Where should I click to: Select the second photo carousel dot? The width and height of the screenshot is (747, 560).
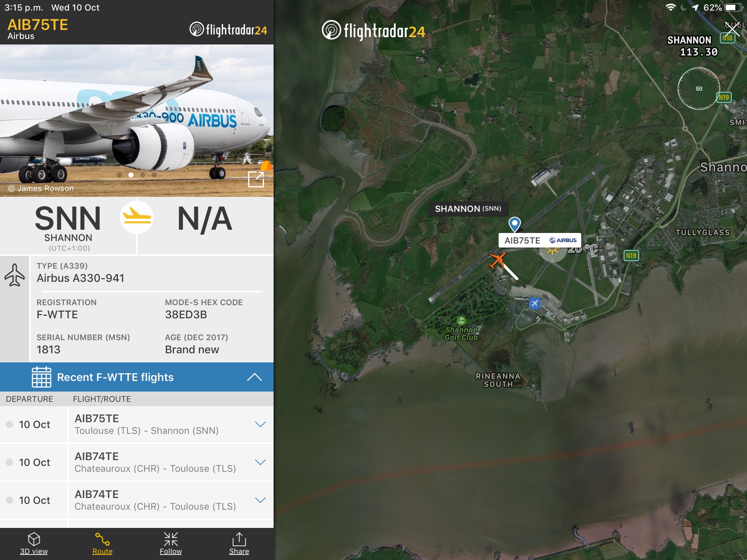click(131, 175)
